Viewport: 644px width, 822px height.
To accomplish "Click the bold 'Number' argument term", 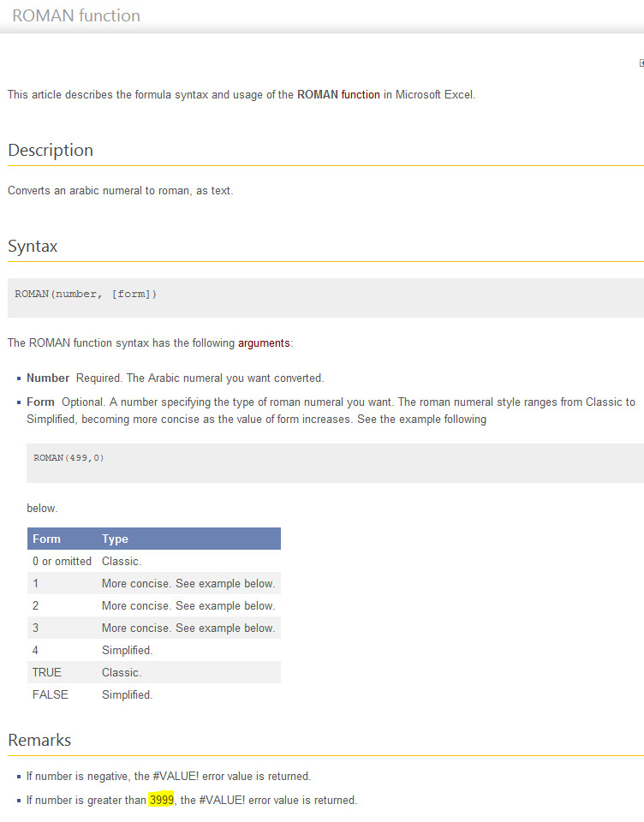I will (x=48, y=378).
